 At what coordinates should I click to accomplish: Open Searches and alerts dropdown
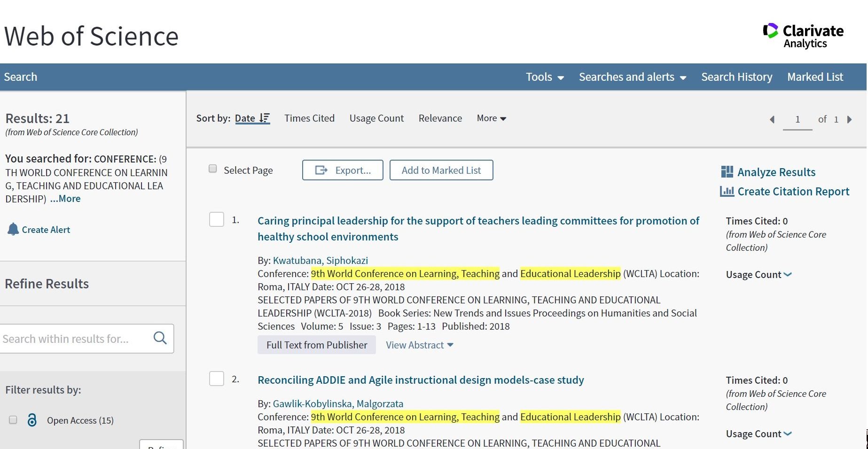[x=633, y=77]
